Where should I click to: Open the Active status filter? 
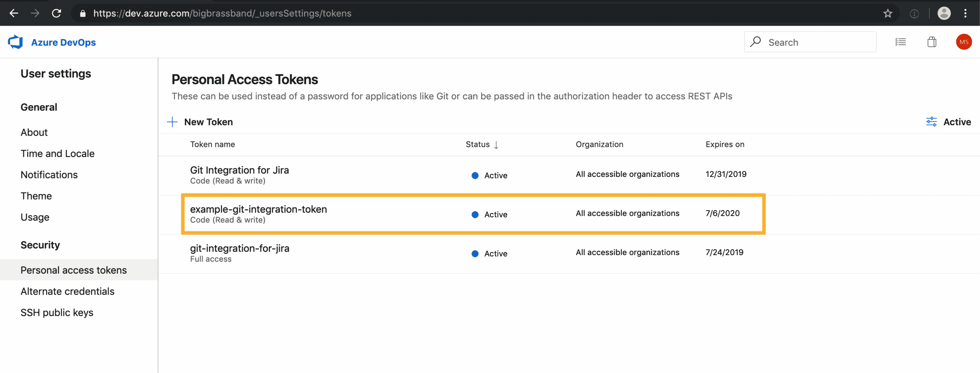coord(957,122)
